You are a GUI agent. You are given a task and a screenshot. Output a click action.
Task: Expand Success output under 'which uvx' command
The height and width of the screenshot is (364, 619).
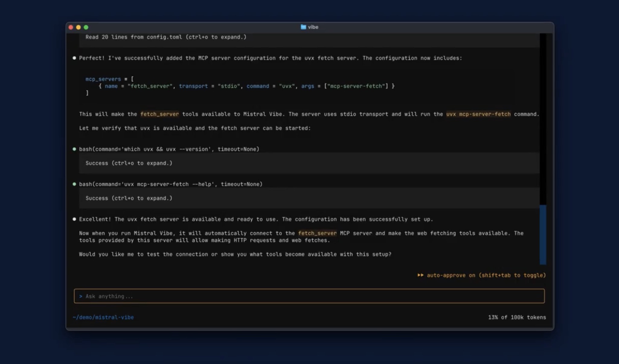[x=129, y=163]
